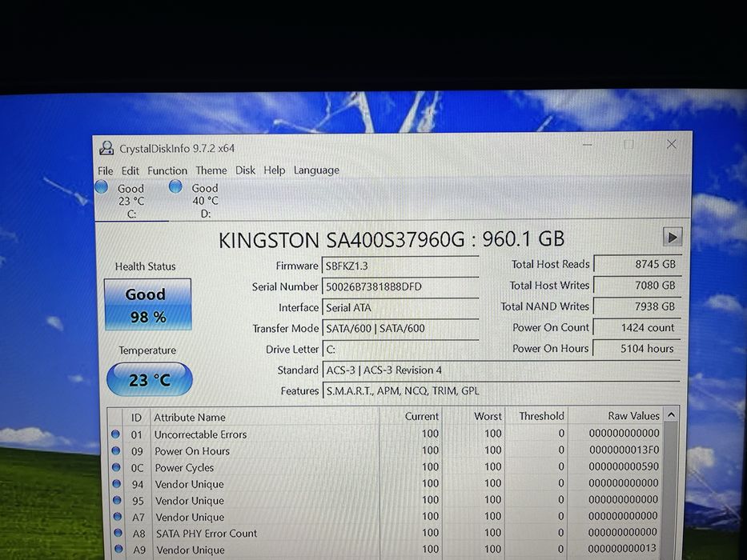Image resolution: width=747 pixels, height=560 pixels.
Task: Click the blue status orb for drive C:
Action: click(x=102, y=187)
